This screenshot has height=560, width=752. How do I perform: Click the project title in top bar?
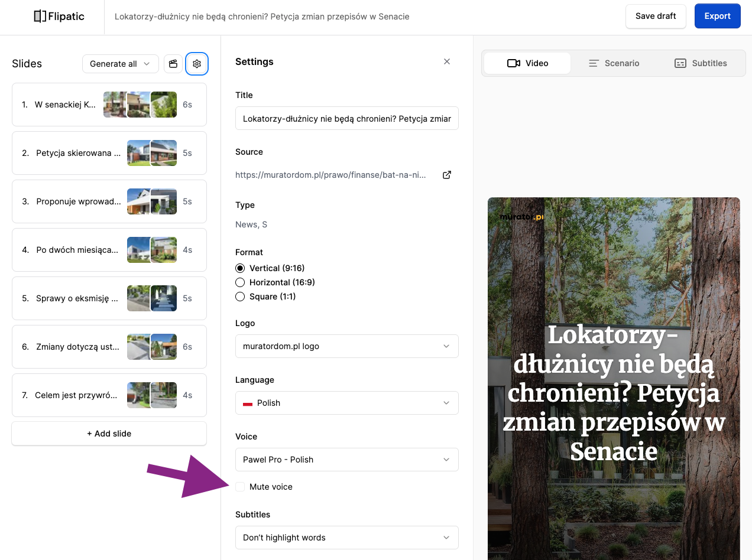pyautogui.click(x=262, y=17)
